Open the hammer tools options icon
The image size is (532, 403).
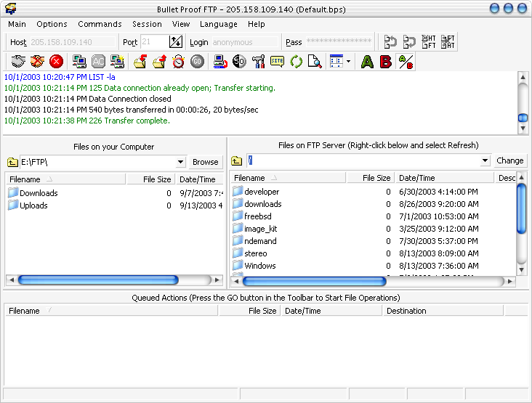(x=258, y=62)
